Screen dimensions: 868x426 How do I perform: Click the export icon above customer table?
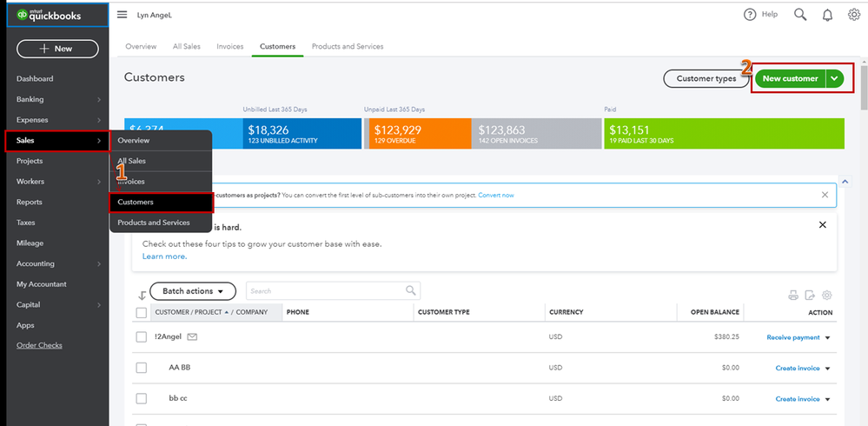click(x=810, y=295)
